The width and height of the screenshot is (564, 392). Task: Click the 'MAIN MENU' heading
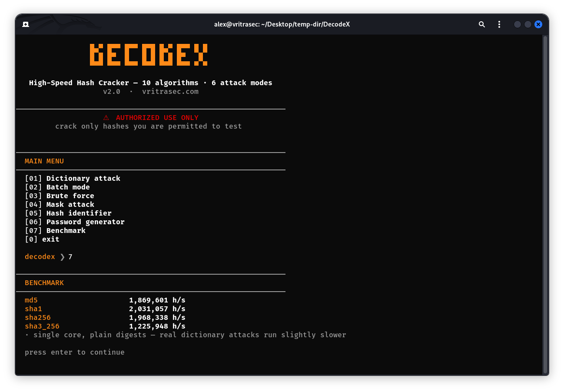[x=44, y=161]
